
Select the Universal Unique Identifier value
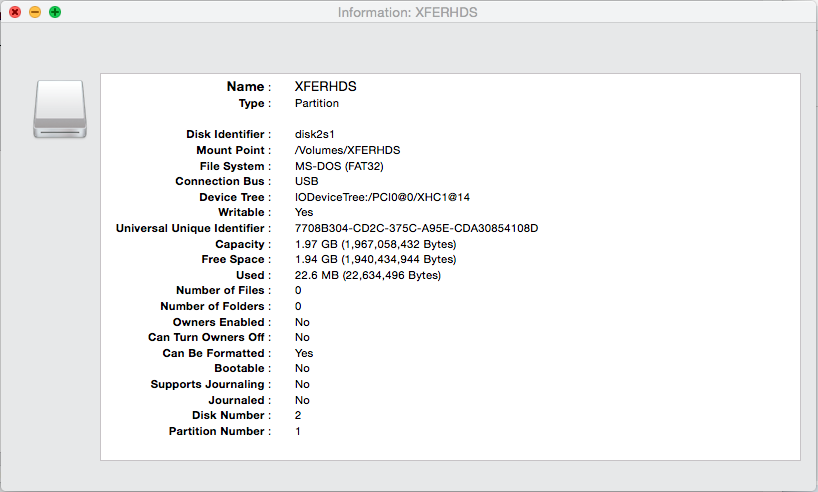click(416, 228)
